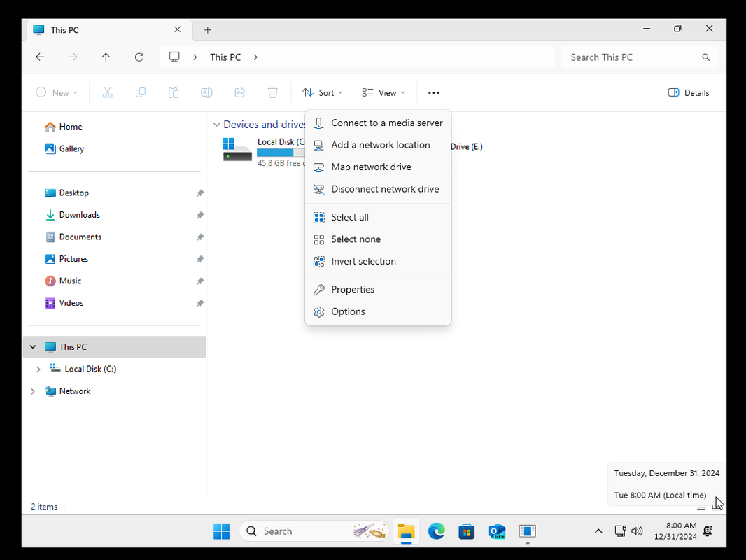Click the Delete trash icon in toolbar
Viewport: 746px width, 560px height.
coord(273,93)
